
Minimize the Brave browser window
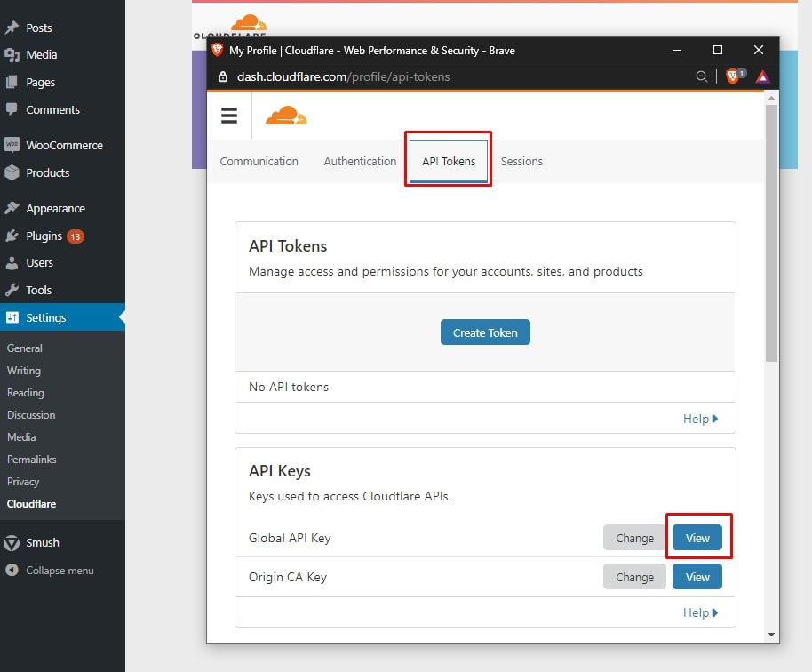(x=676, y=50)
